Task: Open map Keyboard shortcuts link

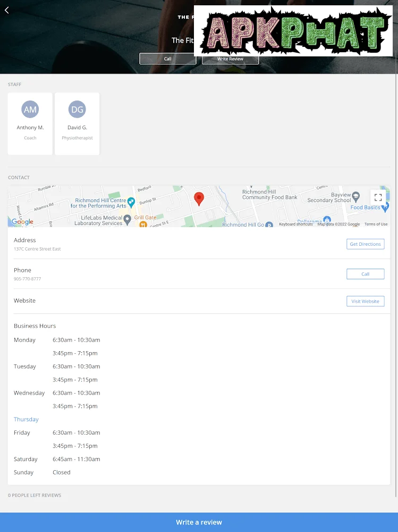Action: click(295, 225)
